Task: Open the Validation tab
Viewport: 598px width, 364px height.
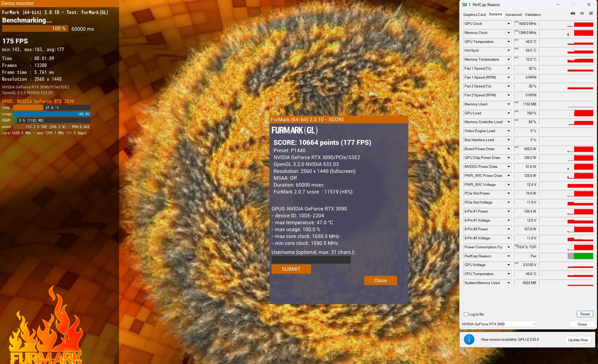Action: coord(532,14)
